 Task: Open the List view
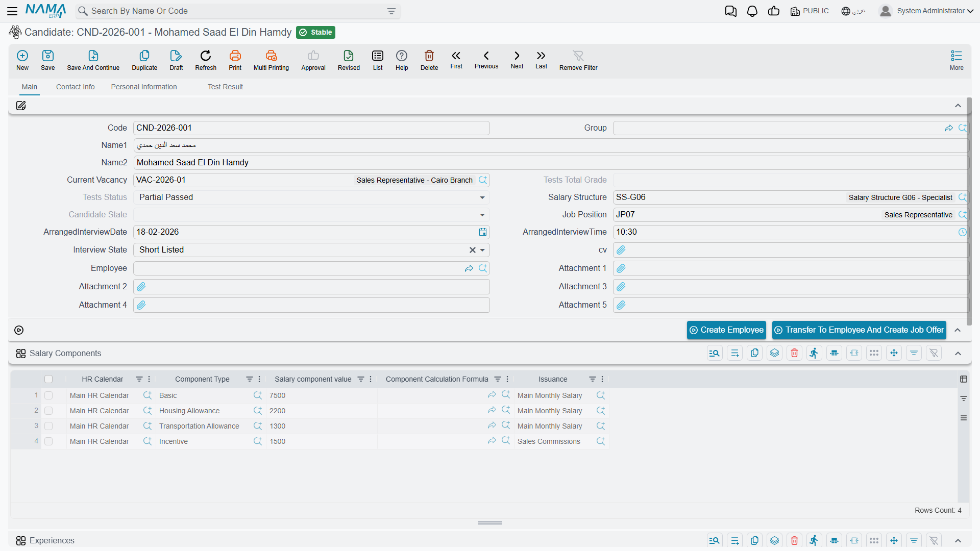(x=378, y=60)
